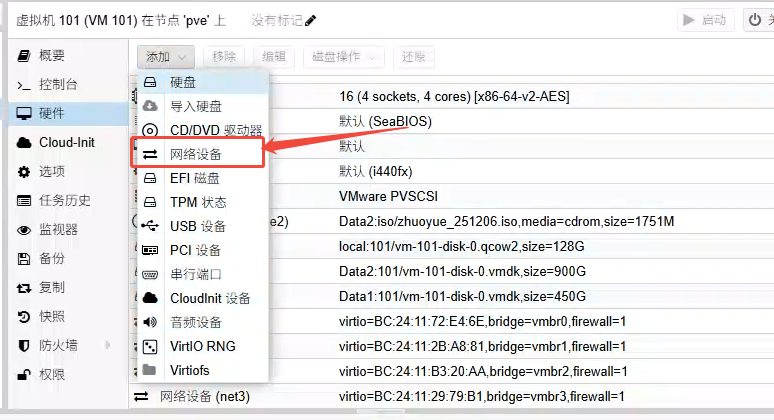
Task: Click the CD/DVD drive disc icon
Action: pos(150,130)
